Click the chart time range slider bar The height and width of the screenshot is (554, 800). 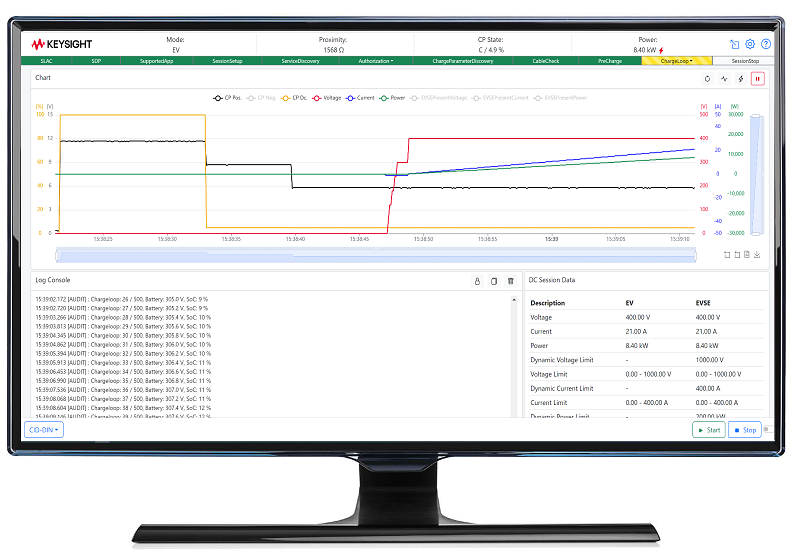click(376, 255)
